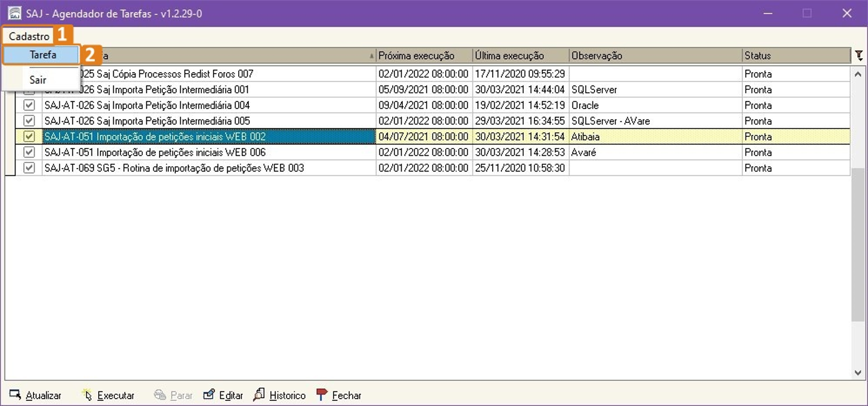The height and width of the screenshot is (406, 868).
Task: Run the selected task with Executar
Action: [x=108, y=395]
